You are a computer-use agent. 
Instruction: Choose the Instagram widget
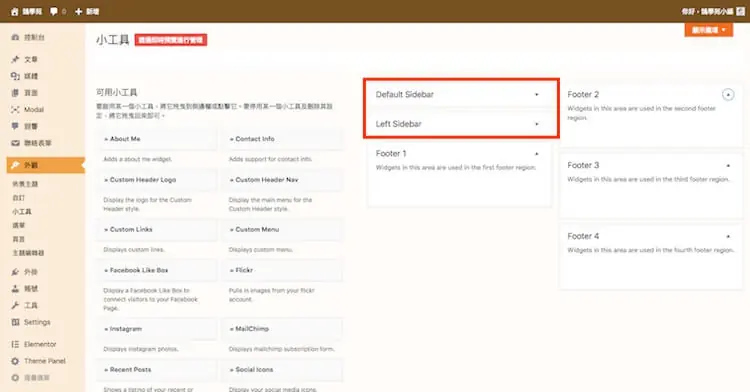(x=157, y=329)
